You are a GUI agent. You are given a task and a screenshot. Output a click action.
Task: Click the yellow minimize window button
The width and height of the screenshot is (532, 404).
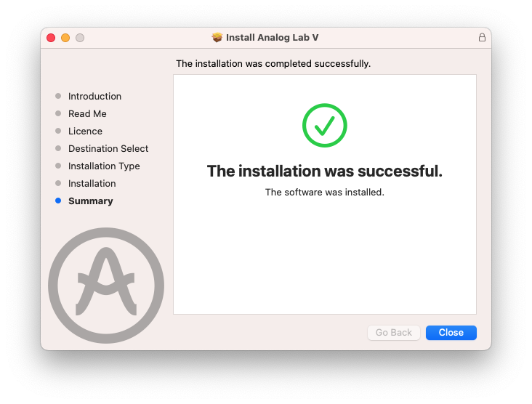65,38
